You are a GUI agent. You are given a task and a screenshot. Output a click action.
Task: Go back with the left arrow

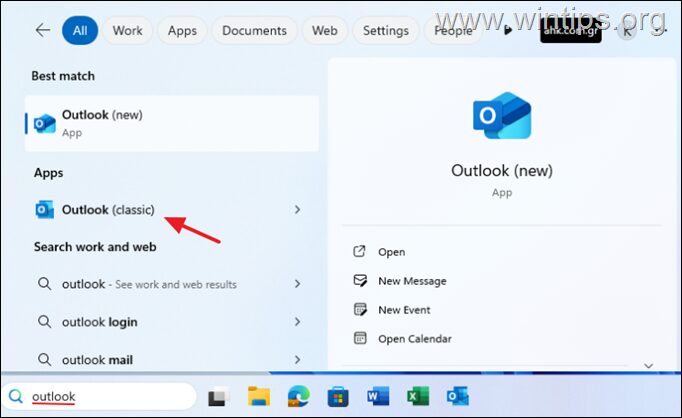[43, 30]
